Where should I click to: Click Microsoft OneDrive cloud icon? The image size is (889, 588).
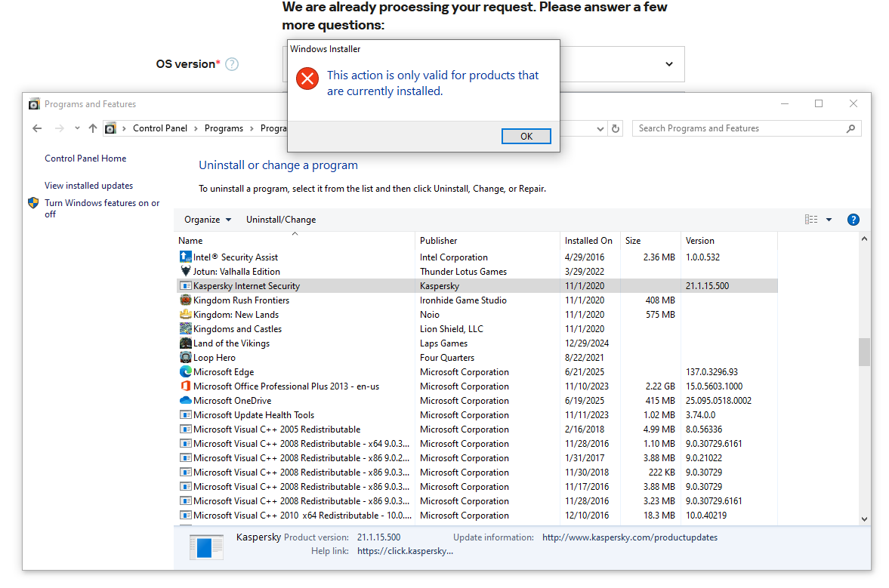(x=185, y=400)
